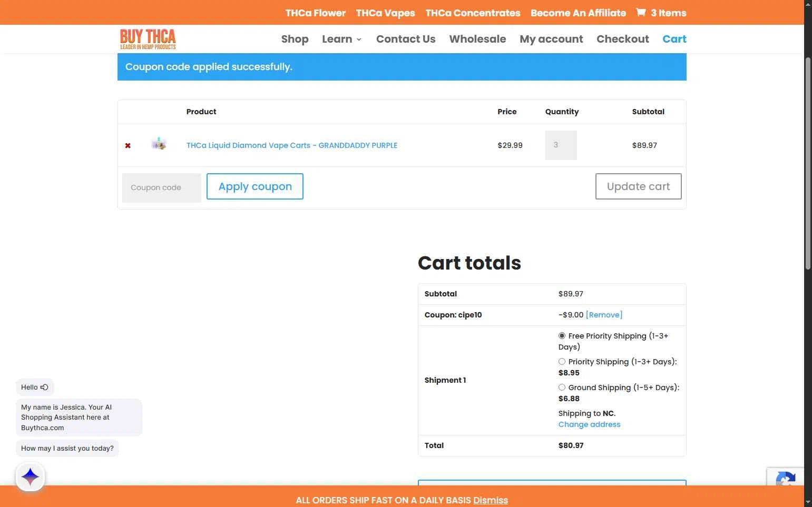The image size is (812, 507).
Task: Expand the Learn menu dropdown
Action: tap(341, 39)
